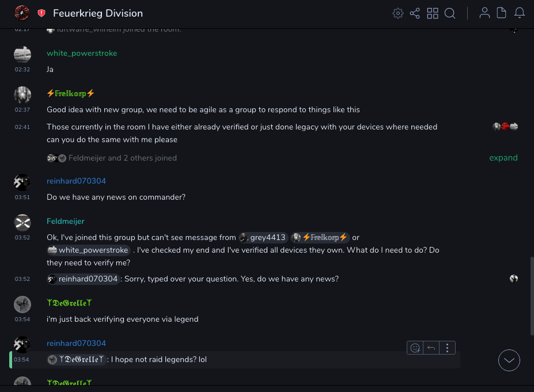The width and height of the screenshot is (534, 392).
Task: Click the reply arrow on the message
Action: tap(431, 348)
